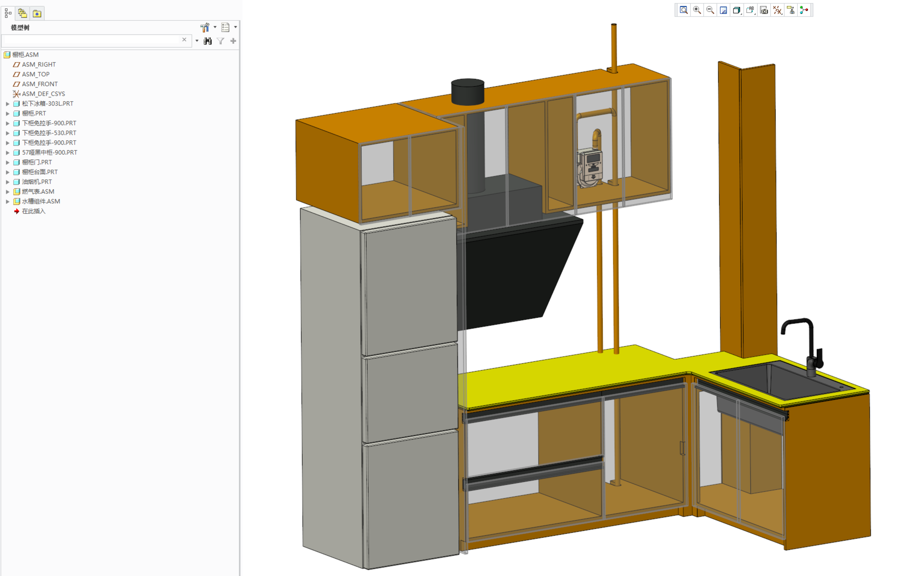Select the root 橱柜.ASM node
The image size is (924, 576).
(25, 55)
